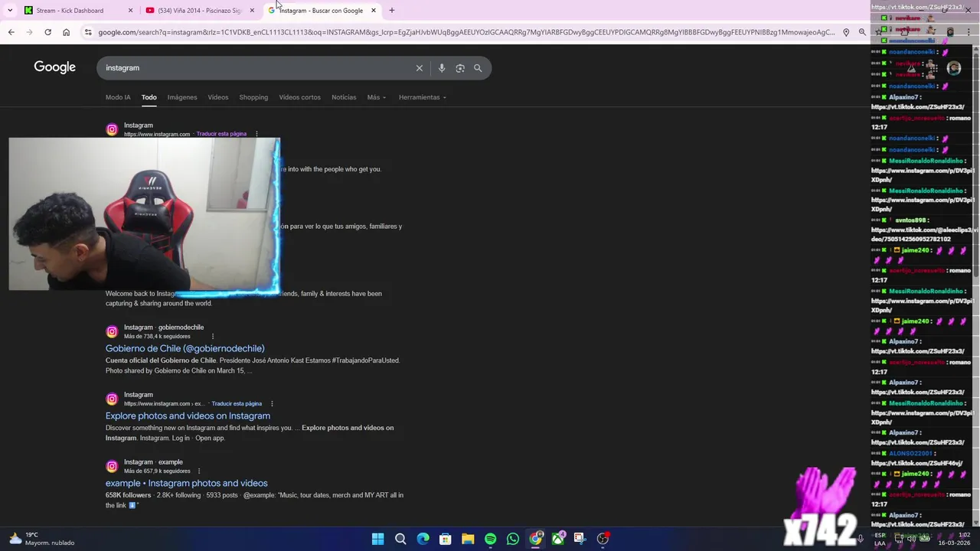Click Traducir esta página for instagram.com result
Viewport: 980px width, 551px height.
coord(221,134)
